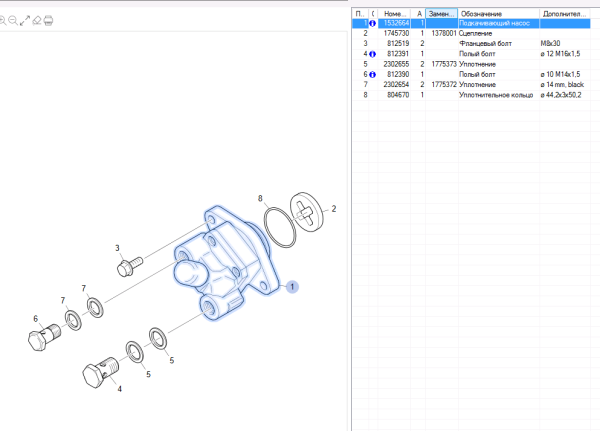Select the Фланцевый болт M8x30 row
This screenshot has width=600, height=431.
471,44
